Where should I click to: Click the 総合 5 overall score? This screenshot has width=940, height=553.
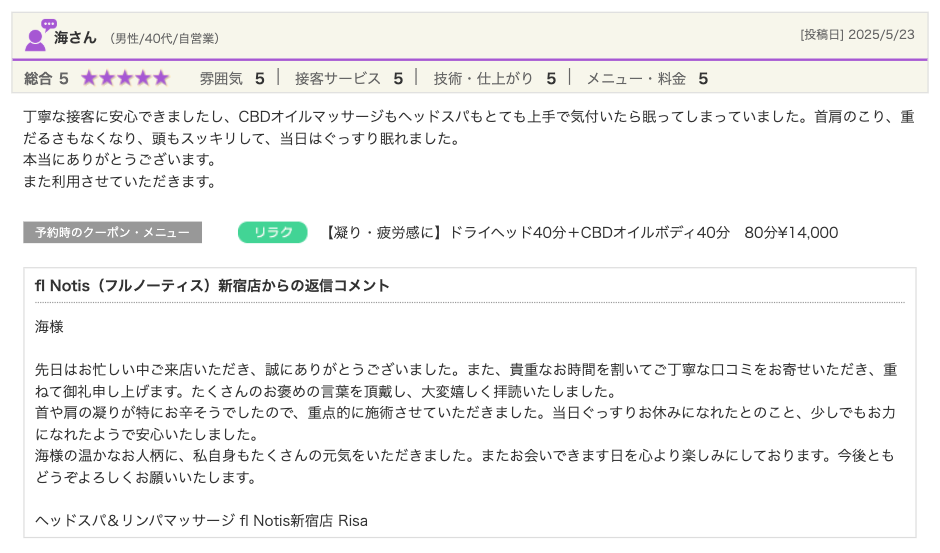[46, 78]
